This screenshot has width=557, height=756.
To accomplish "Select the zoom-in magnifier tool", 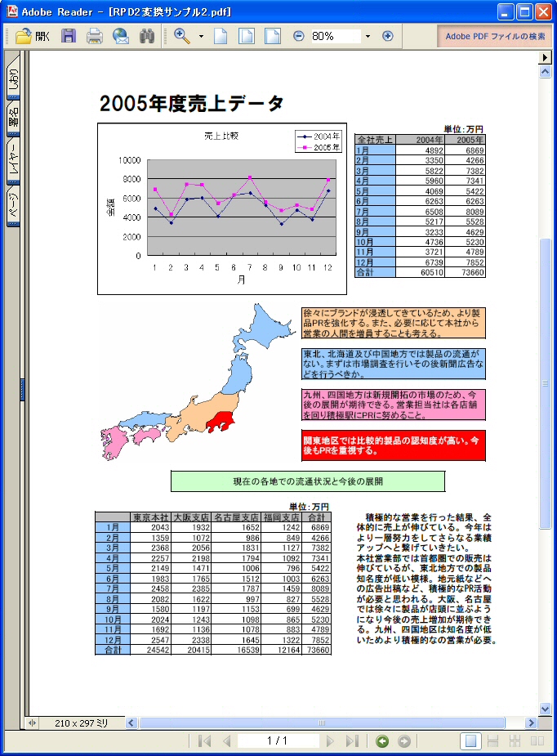I will click(x=181, y=36).
